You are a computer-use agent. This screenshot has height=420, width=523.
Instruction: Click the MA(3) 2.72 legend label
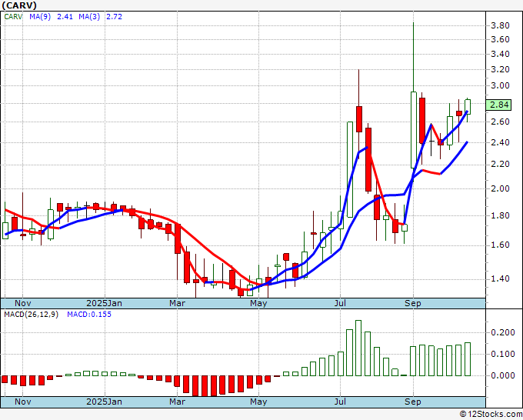[x=103, y=16]
